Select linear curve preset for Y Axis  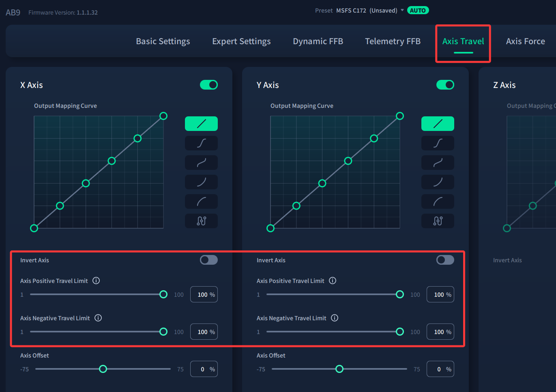point(438,124)
